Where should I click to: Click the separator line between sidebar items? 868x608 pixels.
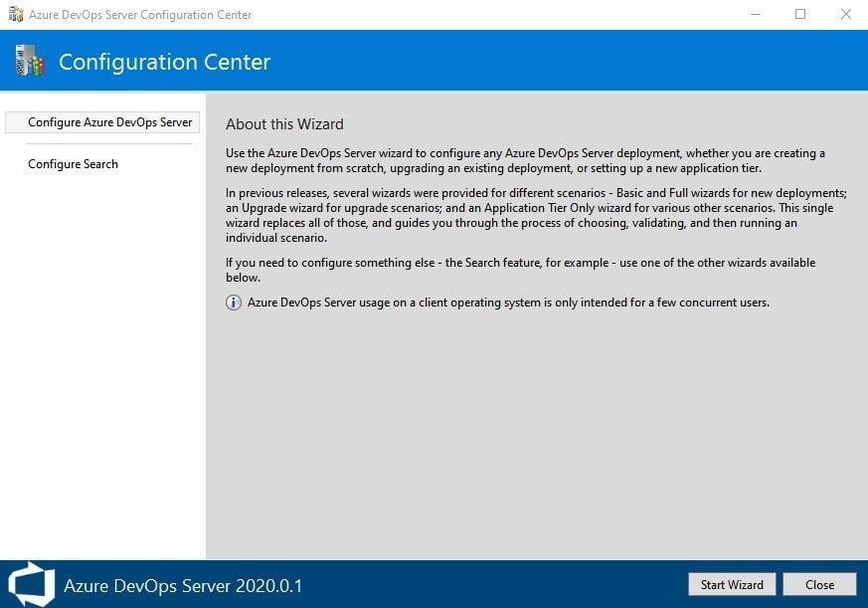pos(109,143)
